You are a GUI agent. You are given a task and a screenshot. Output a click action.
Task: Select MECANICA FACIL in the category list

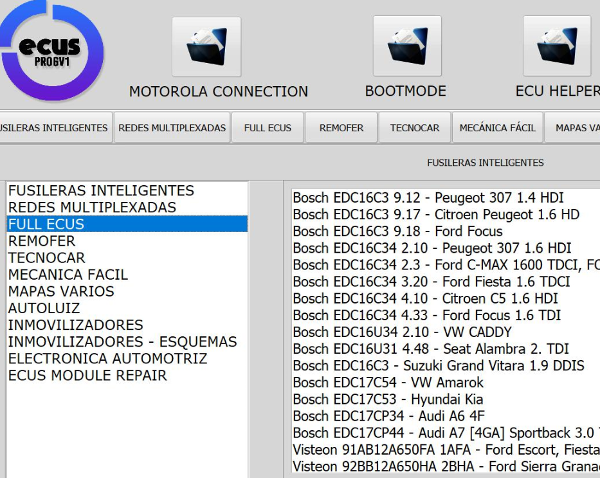[127, 274]
